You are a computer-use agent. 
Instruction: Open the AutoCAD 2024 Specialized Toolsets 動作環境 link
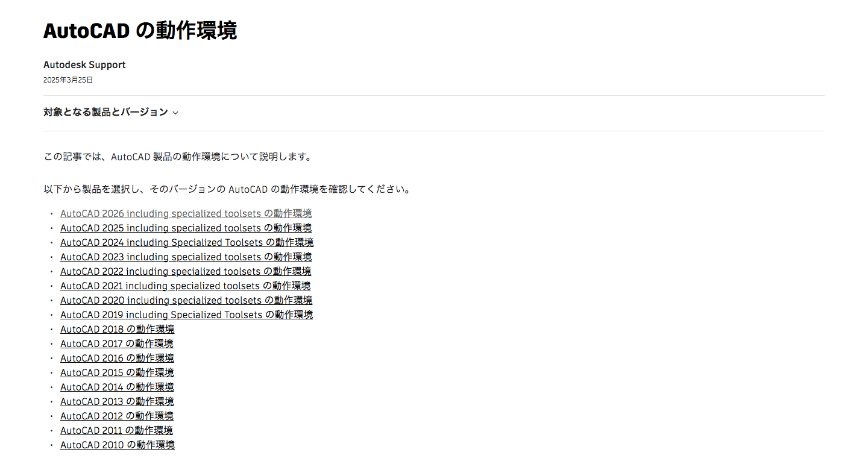(x=187, y=242)
